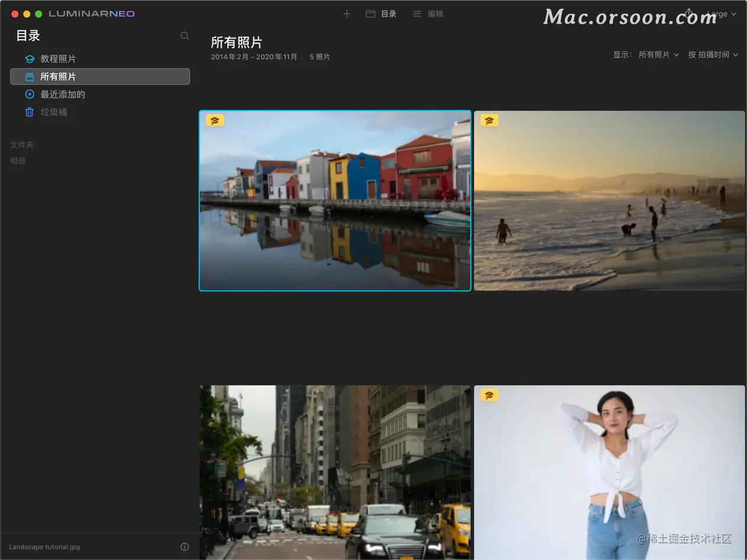This screenshot has height=560, width=747.
Task: Select the sunset beach photo
Action: click(610, 201)
